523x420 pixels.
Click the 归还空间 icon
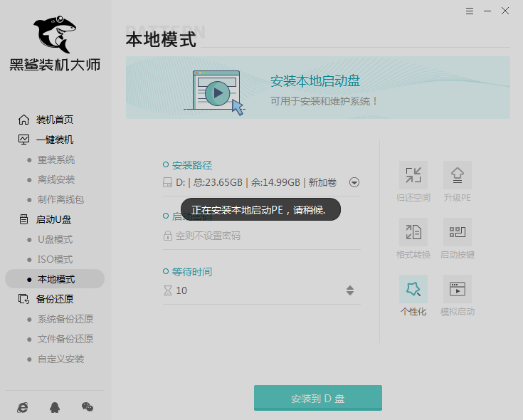413,175
